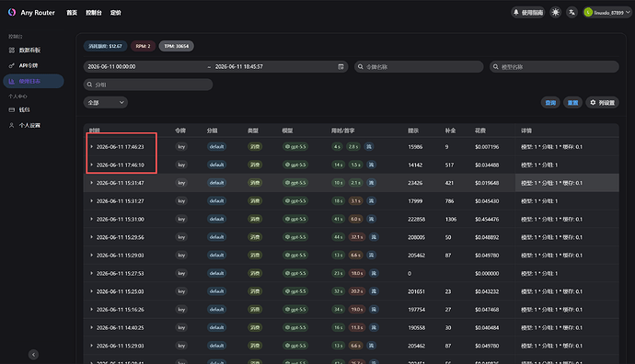Go to 定价 in top navigation

pyautogui.click(x=115, y=13)
